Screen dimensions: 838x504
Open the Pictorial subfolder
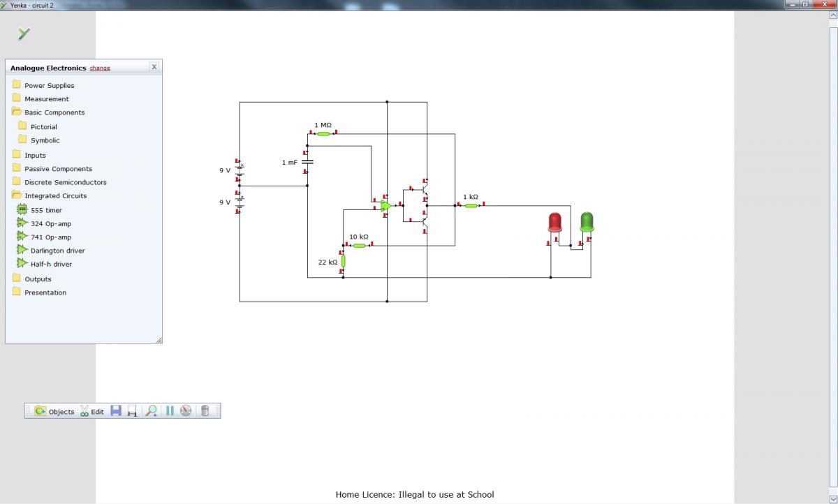[38, 126]
